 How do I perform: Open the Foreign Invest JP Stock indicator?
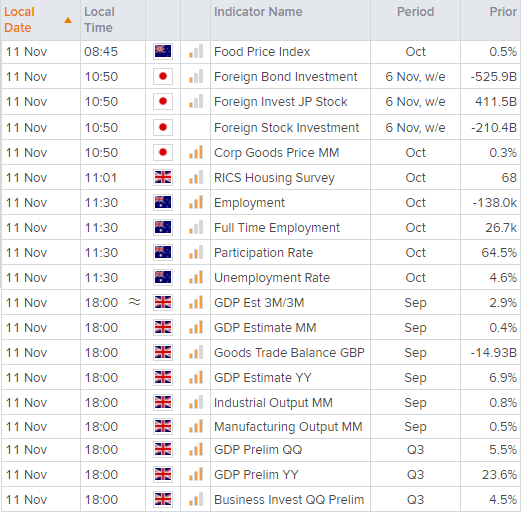pyautogui.click(x=280, y=102)
